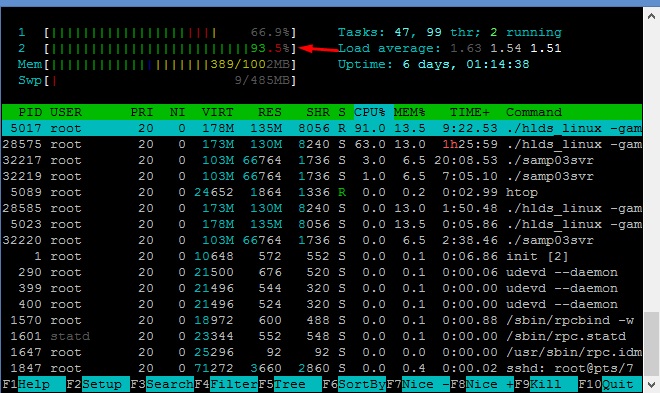Select the /sbin/rpc.statd process row
Viewport: 660px width, 393px height.
tap(322, 336)
